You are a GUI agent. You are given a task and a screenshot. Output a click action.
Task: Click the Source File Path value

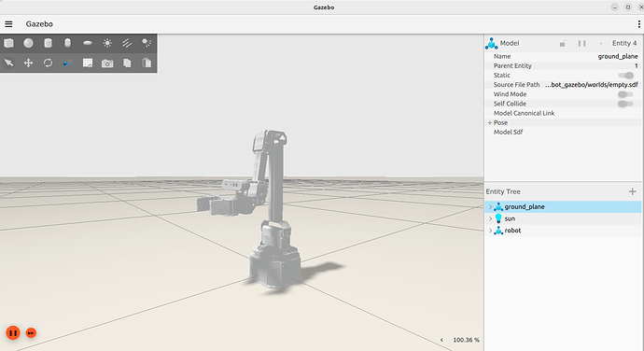592,85
